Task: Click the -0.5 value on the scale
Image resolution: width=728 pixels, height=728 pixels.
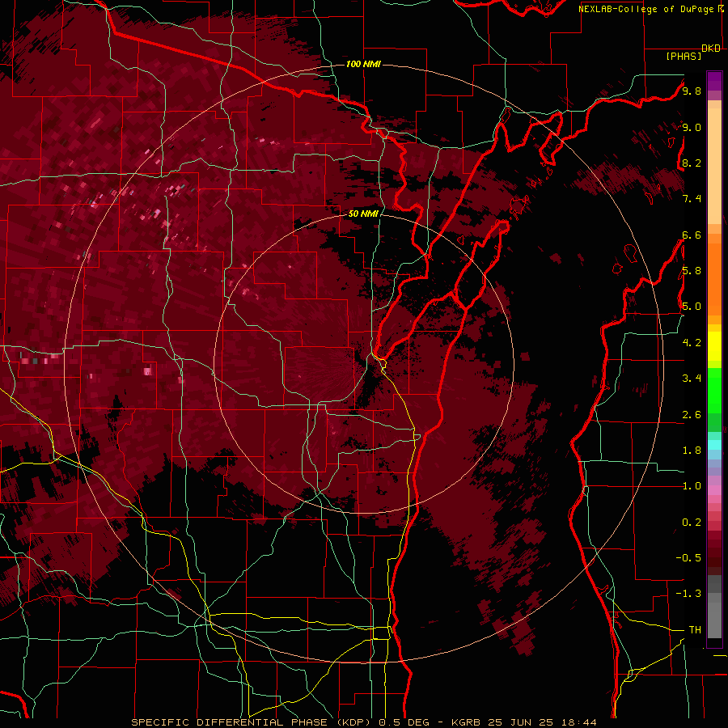Action: pos(688,558)
